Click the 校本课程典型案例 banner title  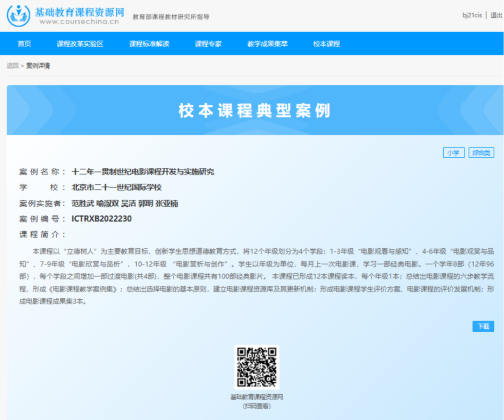[x=255, y=111]
